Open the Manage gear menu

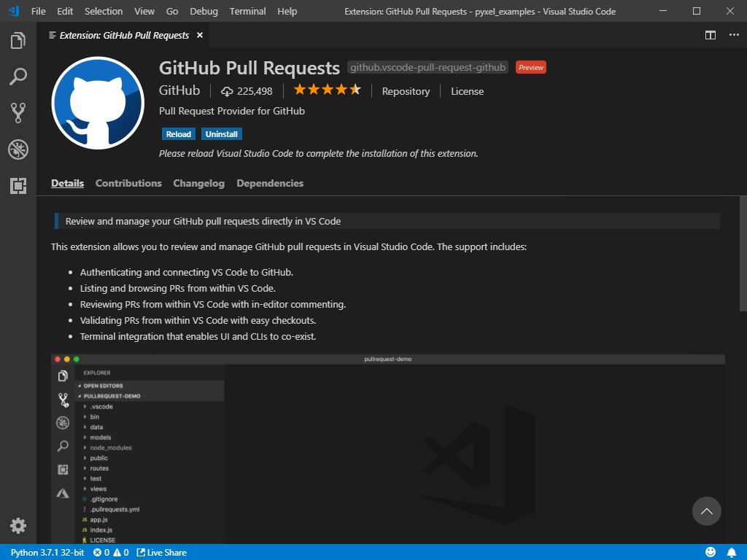tap(18, 525)
